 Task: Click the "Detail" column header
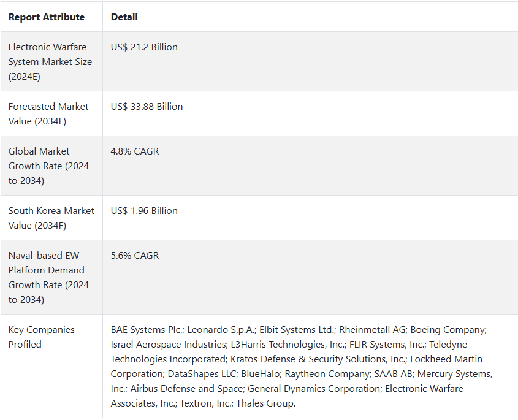click(124, 17)
